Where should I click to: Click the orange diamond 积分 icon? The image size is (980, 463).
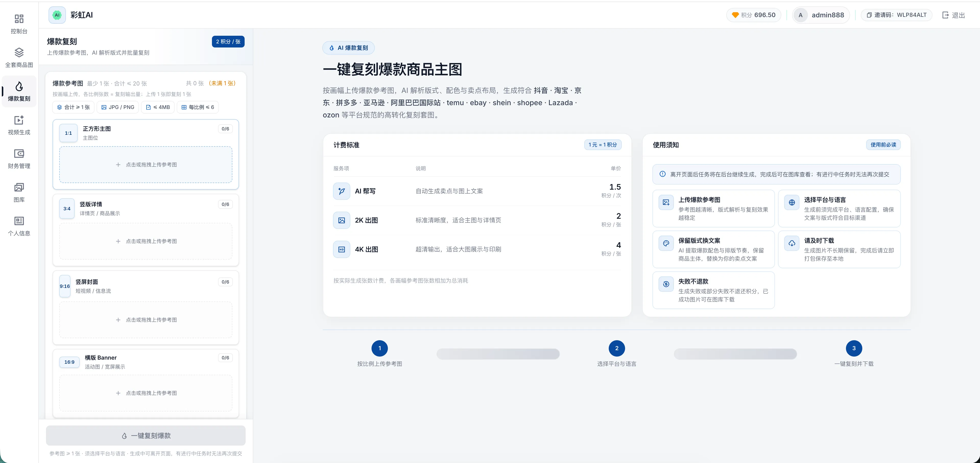(735, 15)
